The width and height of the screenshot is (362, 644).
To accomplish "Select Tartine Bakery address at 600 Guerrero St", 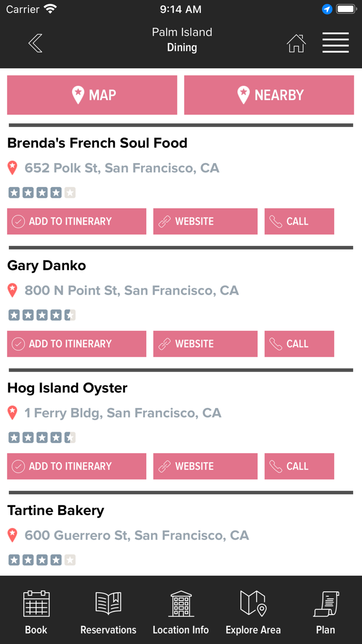I will click(137, 535).
